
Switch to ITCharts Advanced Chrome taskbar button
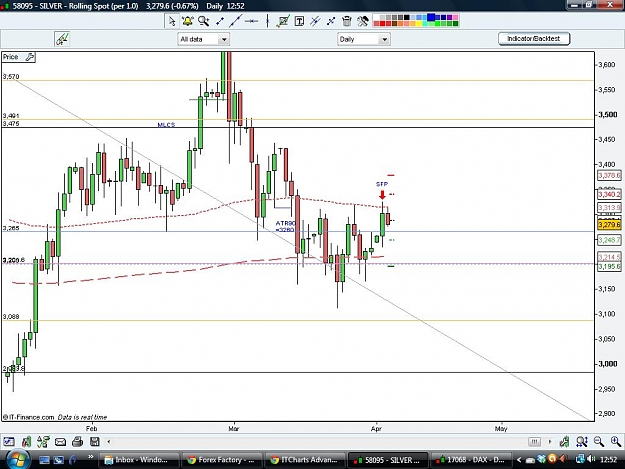pos(305,460)
